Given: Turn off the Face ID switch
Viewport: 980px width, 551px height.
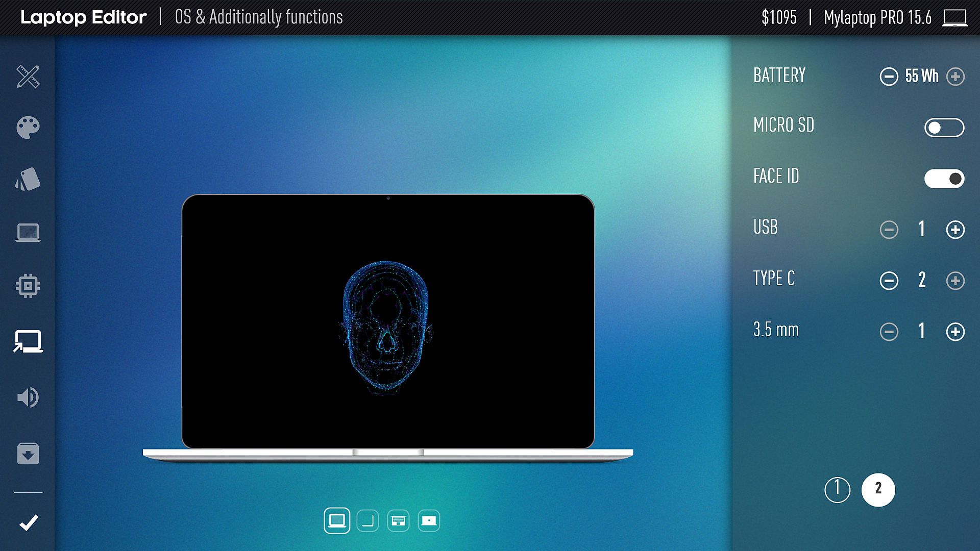Looking at the screenshot, I should tap(944, 179).
